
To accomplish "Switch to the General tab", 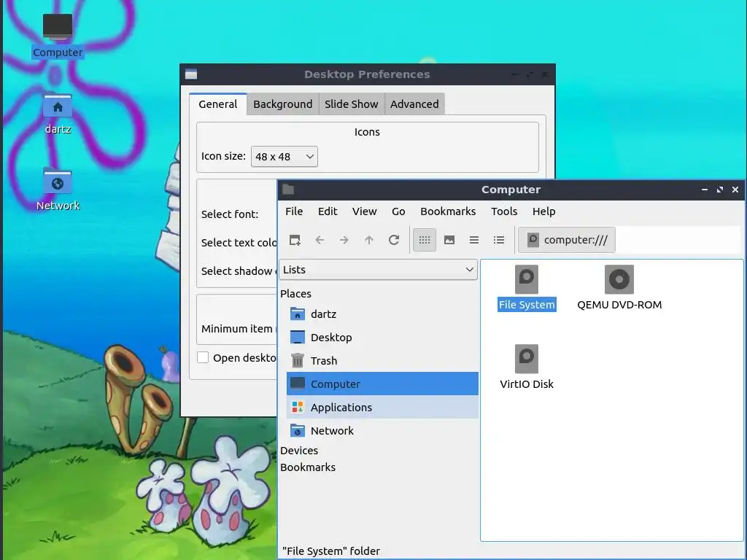I will coord(217,104).
